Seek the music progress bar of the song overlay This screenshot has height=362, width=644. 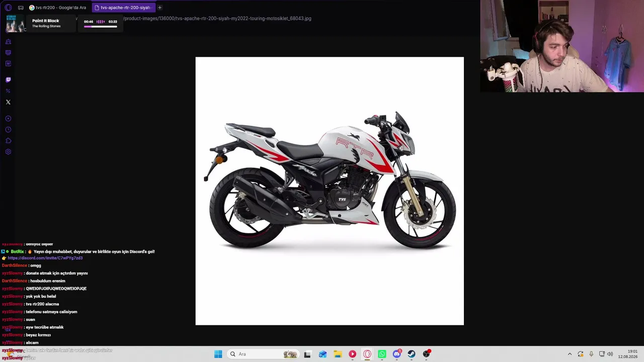(x=100, y=26)
